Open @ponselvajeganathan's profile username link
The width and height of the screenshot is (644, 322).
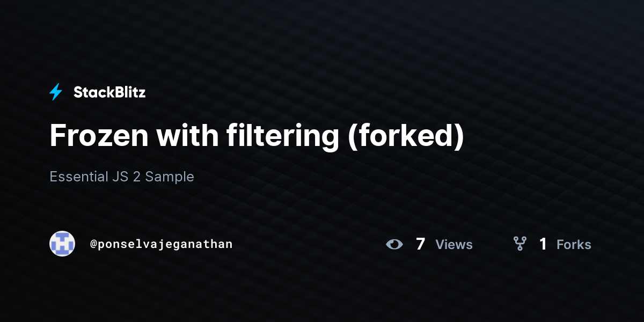pos(161,244)
